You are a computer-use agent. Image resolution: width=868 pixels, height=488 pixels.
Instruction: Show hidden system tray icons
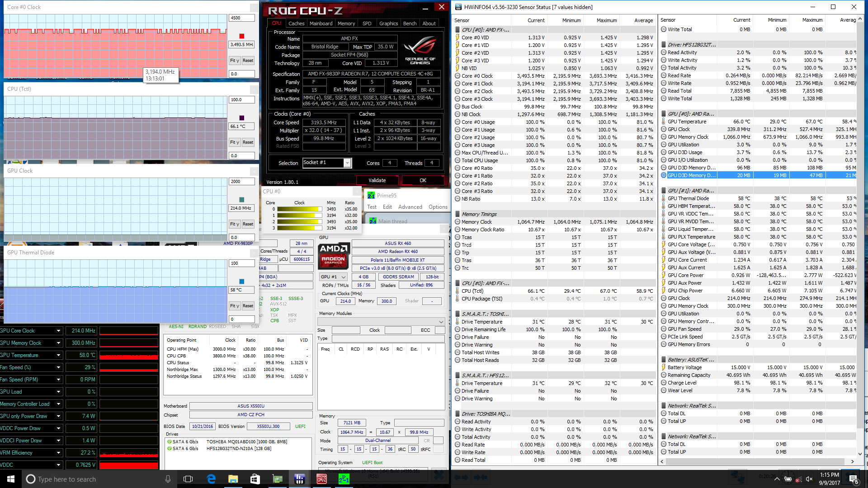777,479
